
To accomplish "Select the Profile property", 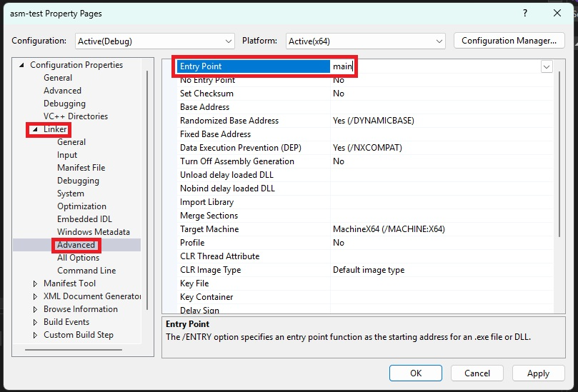I will pos(192,243).
